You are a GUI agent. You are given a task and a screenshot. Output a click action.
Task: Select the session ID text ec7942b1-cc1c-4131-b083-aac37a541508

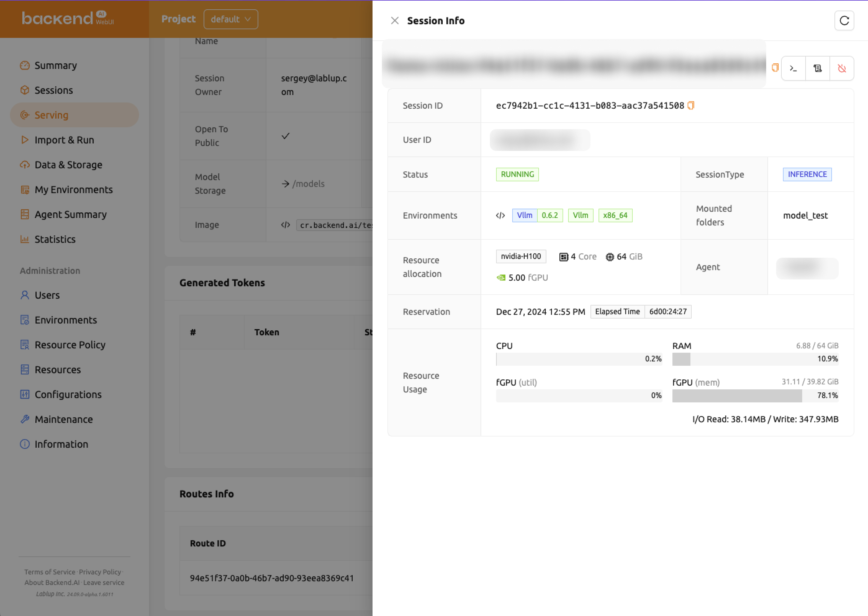[590, 106]
